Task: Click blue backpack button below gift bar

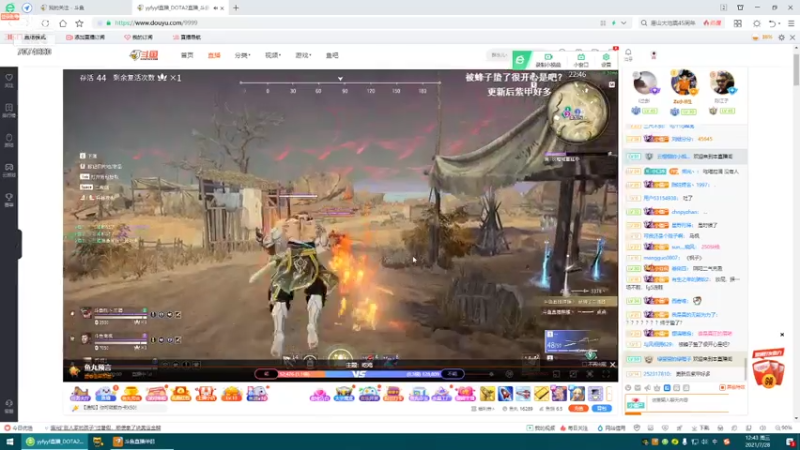Action: (x=602, y=409)
